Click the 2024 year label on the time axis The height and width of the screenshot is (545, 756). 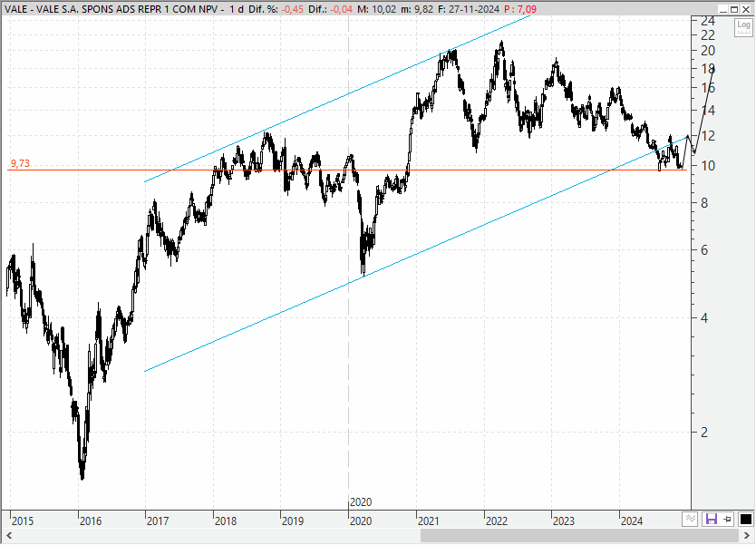coord(632,521)
